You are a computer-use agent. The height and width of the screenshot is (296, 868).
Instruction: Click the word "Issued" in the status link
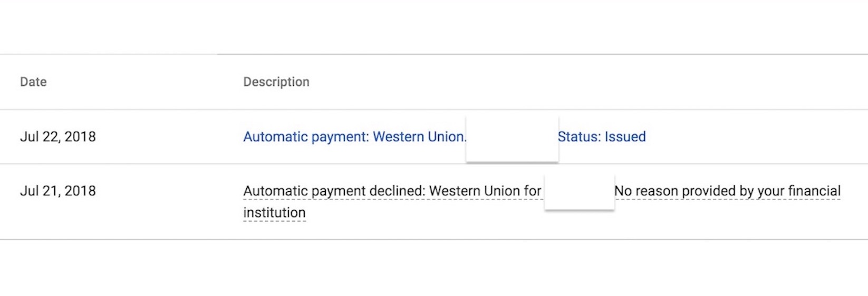[x=625, y=137]
